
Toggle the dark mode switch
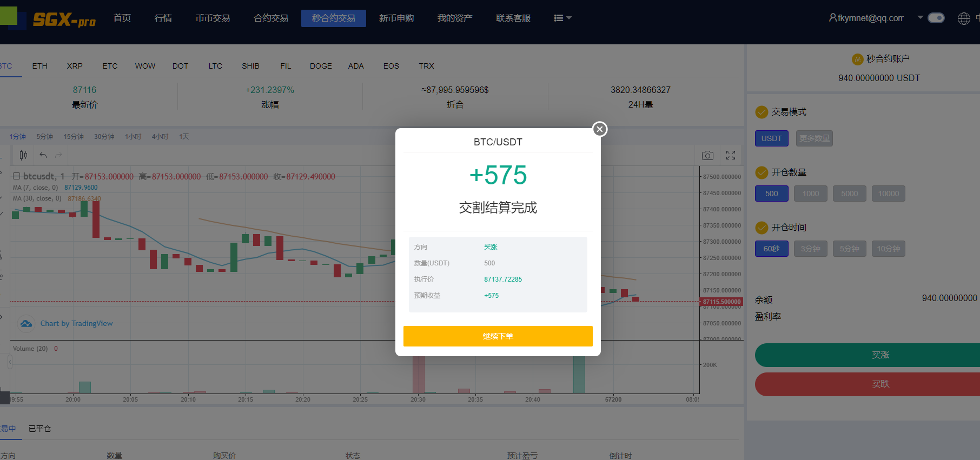coord(936,18)
